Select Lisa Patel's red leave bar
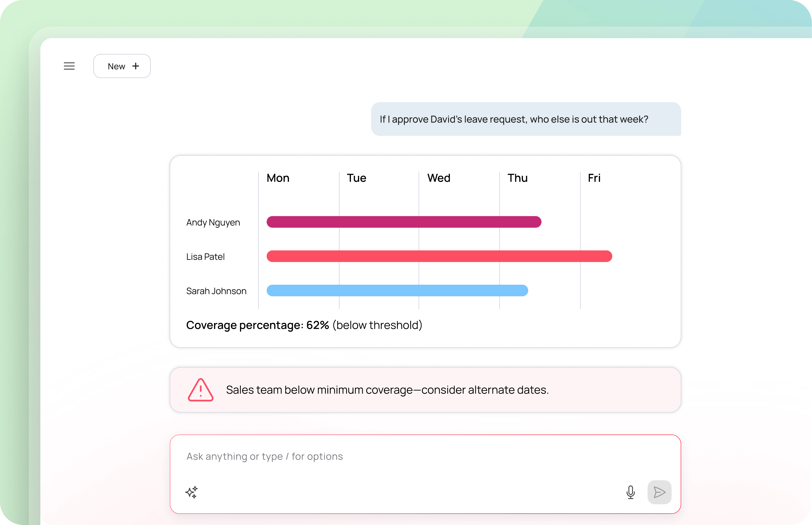 tap(439, 256)
